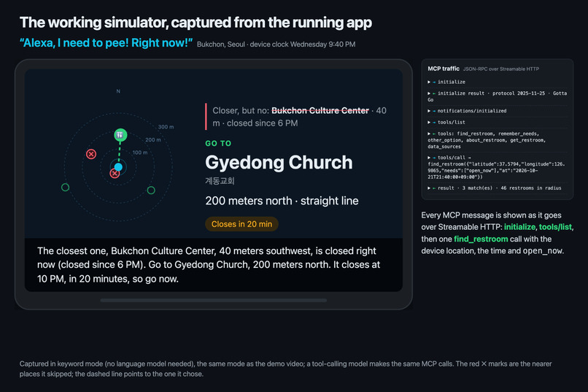Click the Korean name "계동교회"
The image size is (588, 392).
coord(220,181)
